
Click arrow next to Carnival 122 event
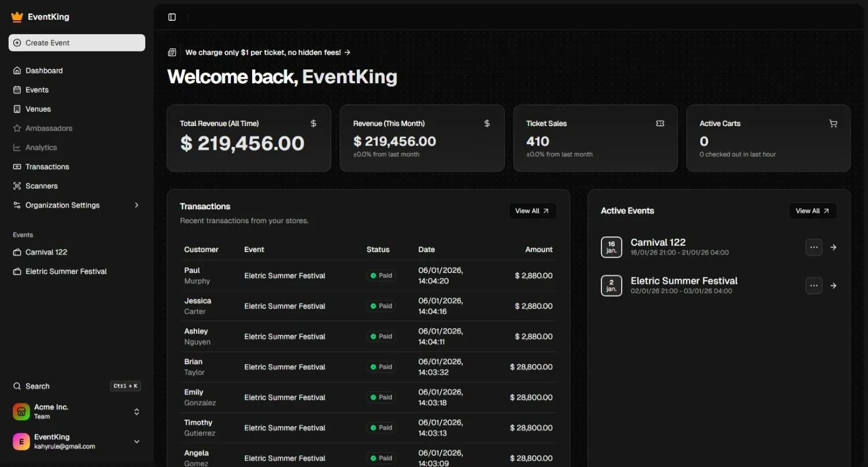833,247
